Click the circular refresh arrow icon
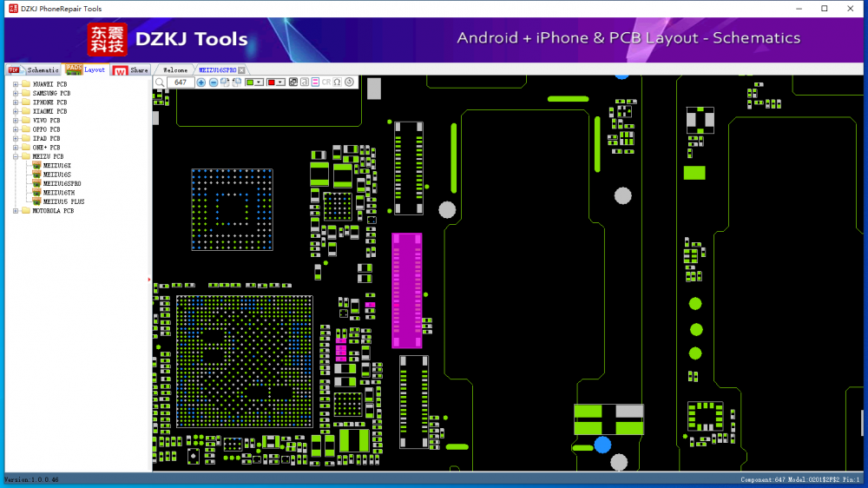This screenshot has height=488, width=868. [349, 82]
